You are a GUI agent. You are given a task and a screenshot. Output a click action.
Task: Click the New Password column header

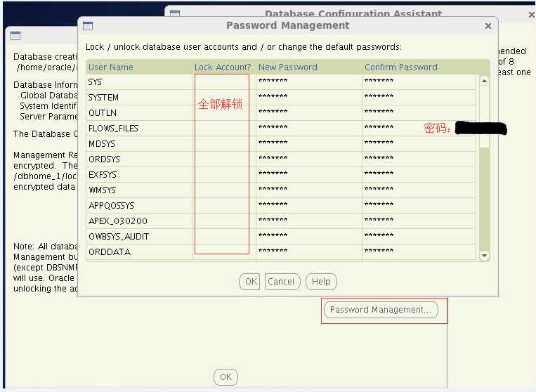pyautogui.click(x=308, y=67)
